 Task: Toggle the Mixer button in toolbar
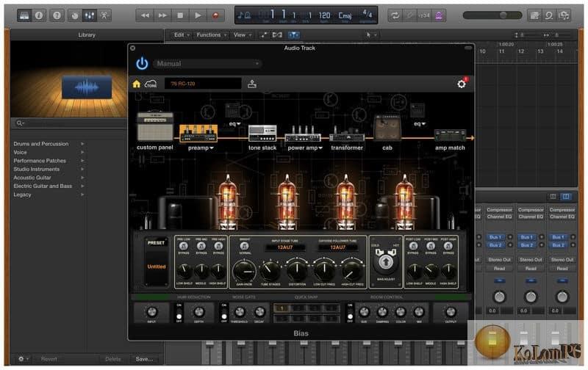point(90,15)
